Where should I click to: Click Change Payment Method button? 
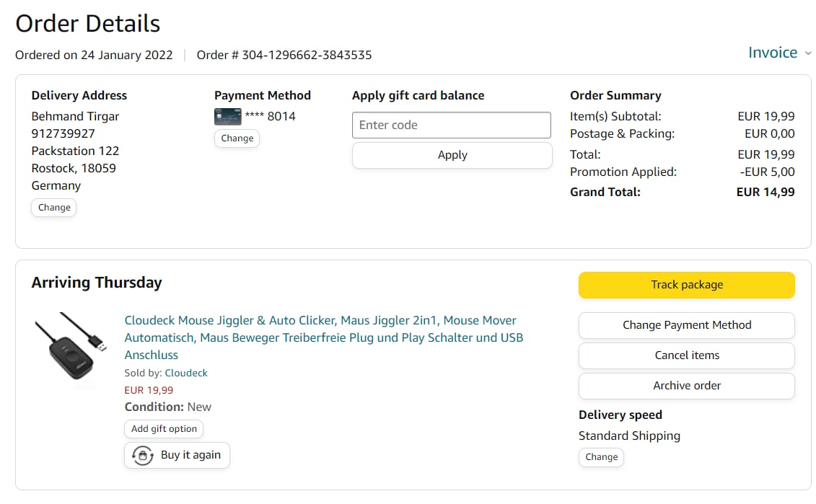[x=686, y=325]
